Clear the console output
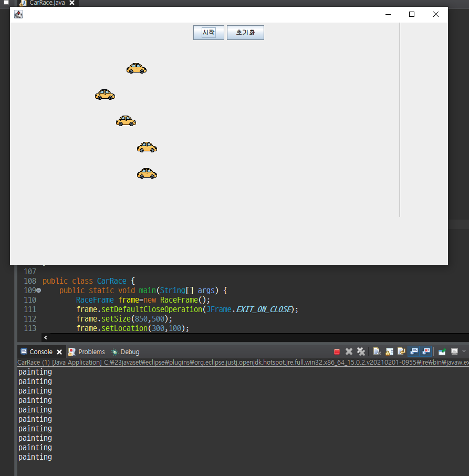Image resolution: width=469 pixels, height=476 pixels. pos(377,351)
